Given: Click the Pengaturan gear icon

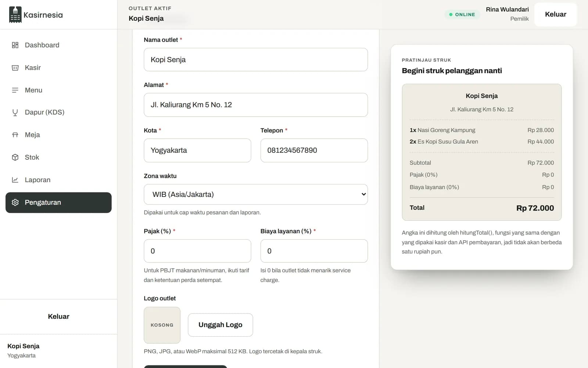Looking at the screenshot, I should [x=15, y=202].
